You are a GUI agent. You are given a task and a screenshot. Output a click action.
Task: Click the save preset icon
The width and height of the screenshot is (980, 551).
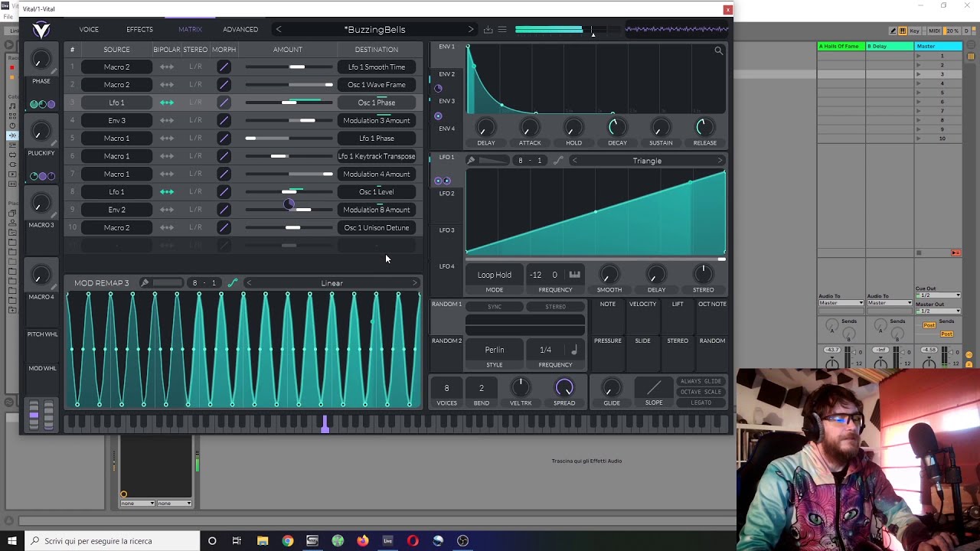click(488, 30)
